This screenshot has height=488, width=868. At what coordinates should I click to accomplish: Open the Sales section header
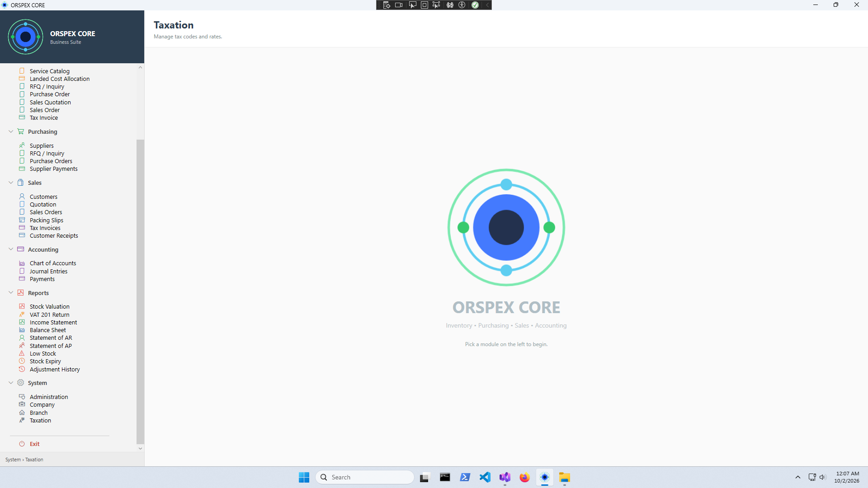coord(35,183)
